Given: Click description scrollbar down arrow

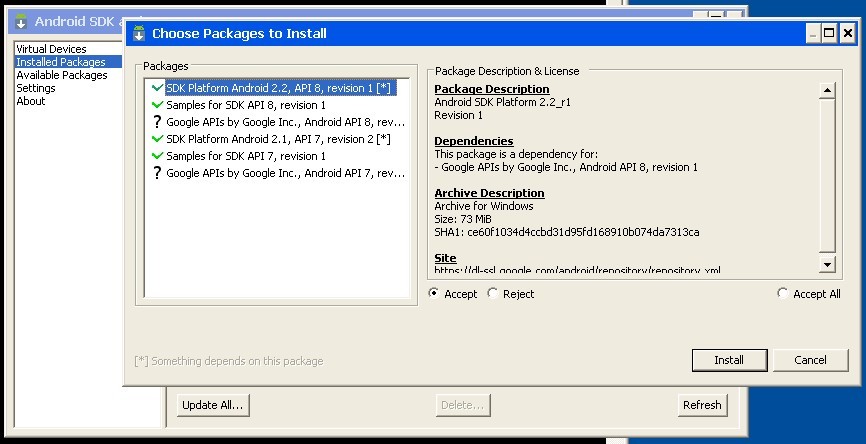Looking at the screenshot, I should coord(827,264).
